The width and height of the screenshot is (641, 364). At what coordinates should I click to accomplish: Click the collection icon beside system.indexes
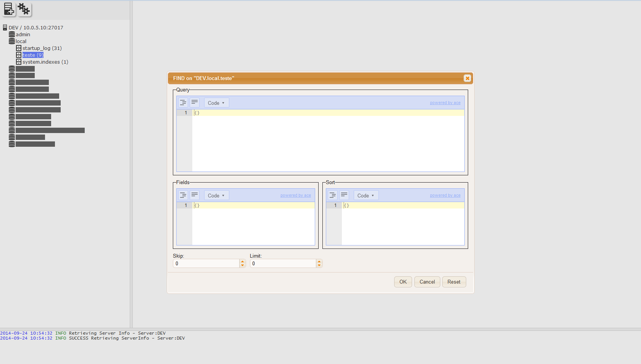pos(19,62)
